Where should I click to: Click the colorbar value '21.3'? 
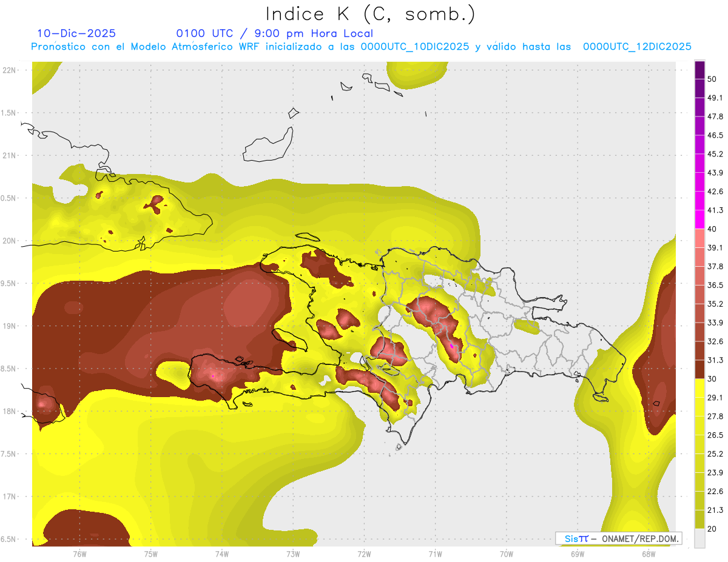[715, 510]
